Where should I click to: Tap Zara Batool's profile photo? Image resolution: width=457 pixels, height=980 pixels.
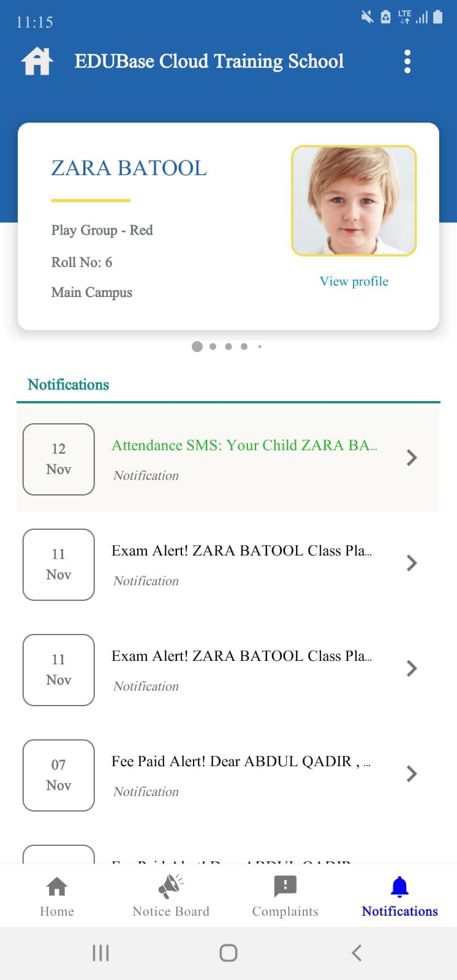coord(354,200)
